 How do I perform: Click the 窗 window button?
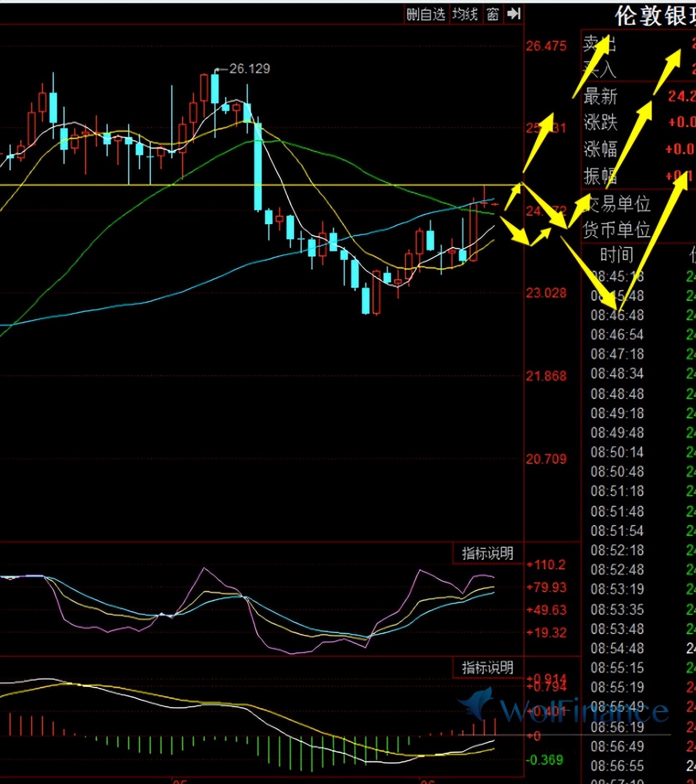coord(492,14)
